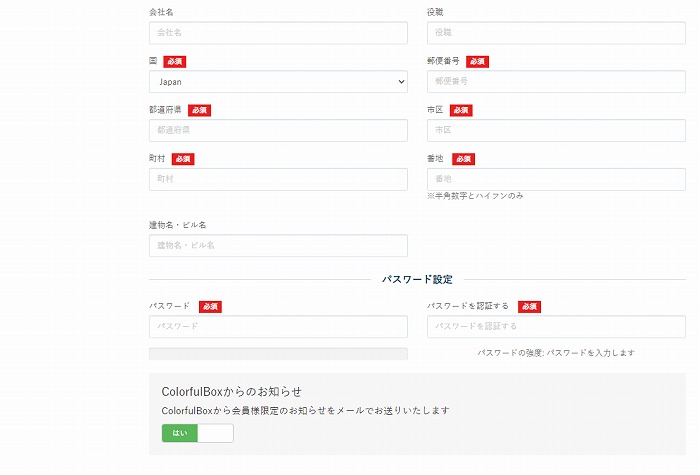Image resolution: width=700 pixels, height=475 pixels.
Task: Click the ColorfulBoxからのお知らせ heading
Action: coord(232,392)
